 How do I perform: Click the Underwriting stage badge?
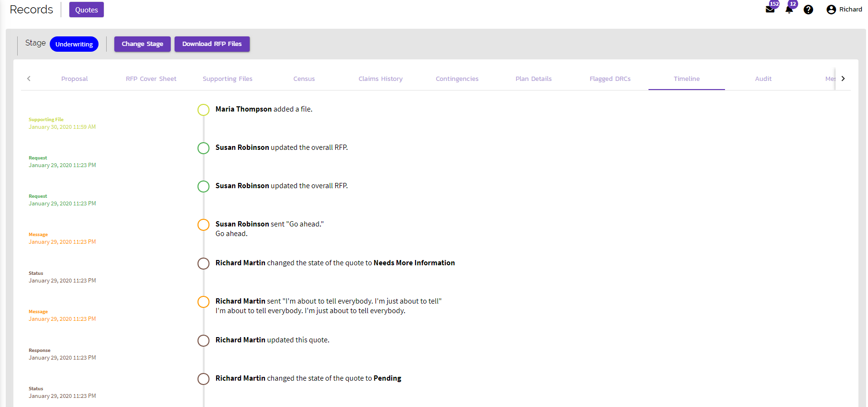pos(74,44)
